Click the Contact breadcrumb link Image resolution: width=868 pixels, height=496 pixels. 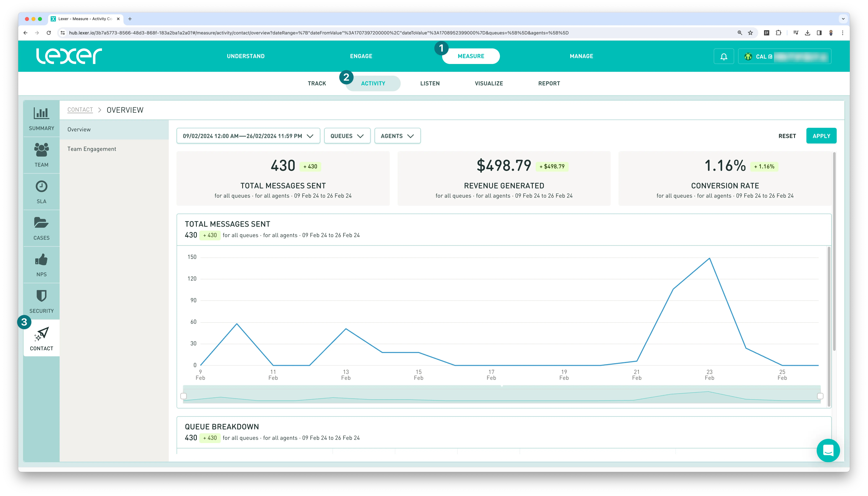[x=80, y=110]
